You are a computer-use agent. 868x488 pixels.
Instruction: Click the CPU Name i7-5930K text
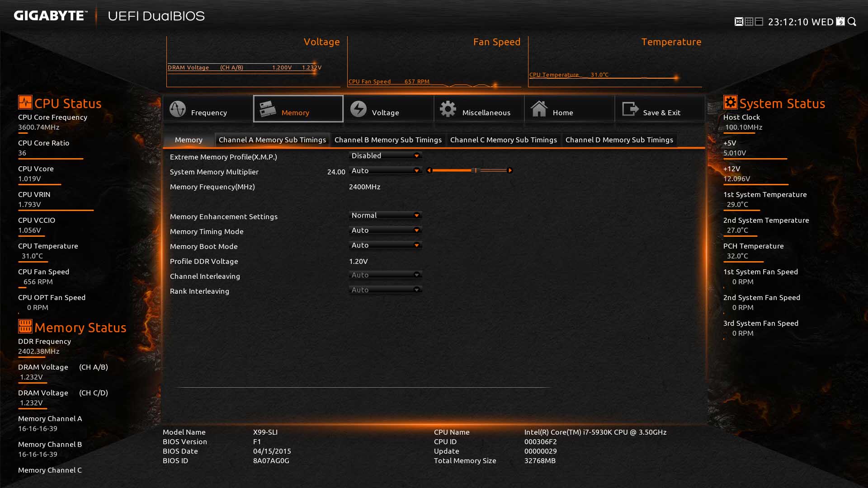(595, 432)
